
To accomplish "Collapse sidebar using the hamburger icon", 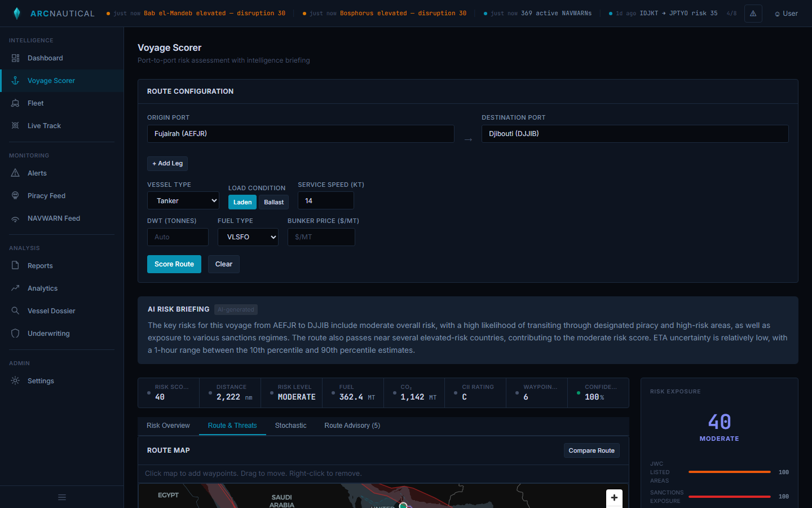I will click(x=62, y=497).
